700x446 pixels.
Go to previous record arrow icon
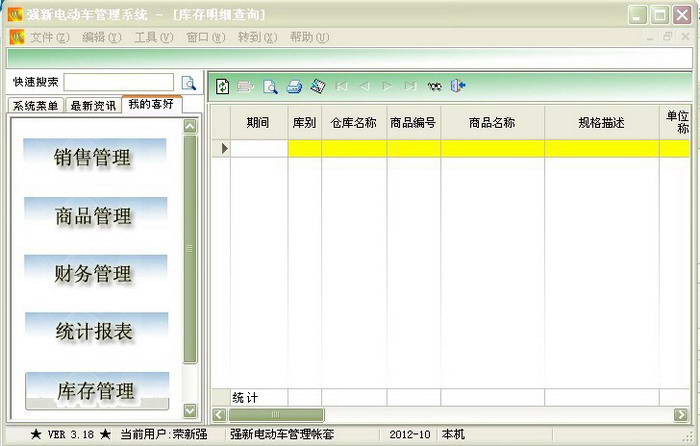tap(364, 86)
